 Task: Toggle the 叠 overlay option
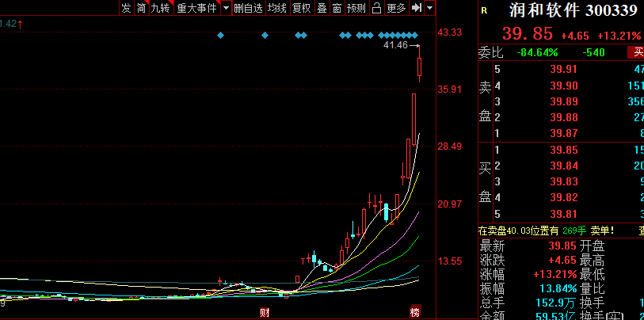(x=322, y=8)
